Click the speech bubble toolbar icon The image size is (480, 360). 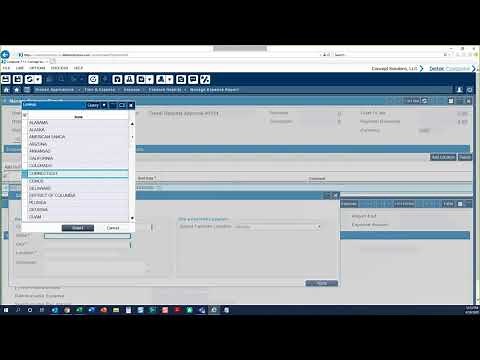pos(193,79)
